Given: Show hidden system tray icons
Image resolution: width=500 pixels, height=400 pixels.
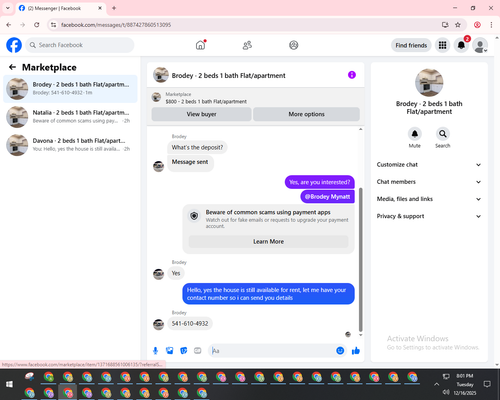Looking at the screenshot, I should click(x=436, y=384).
